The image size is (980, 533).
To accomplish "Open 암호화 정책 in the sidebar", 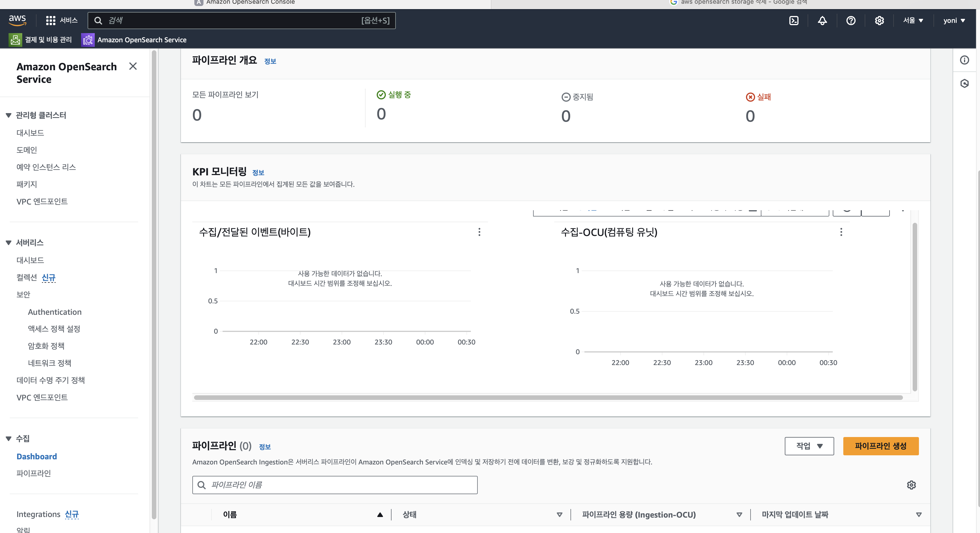I will [46, 346].
